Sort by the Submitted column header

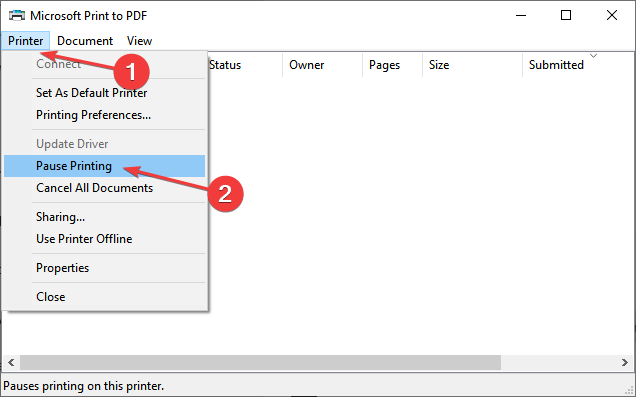click(578, 65)
